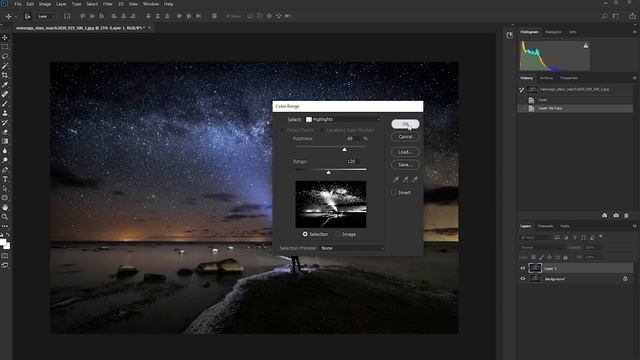
Task: Open the layer blend mode dropdown
Action: [x=542, y=247]
